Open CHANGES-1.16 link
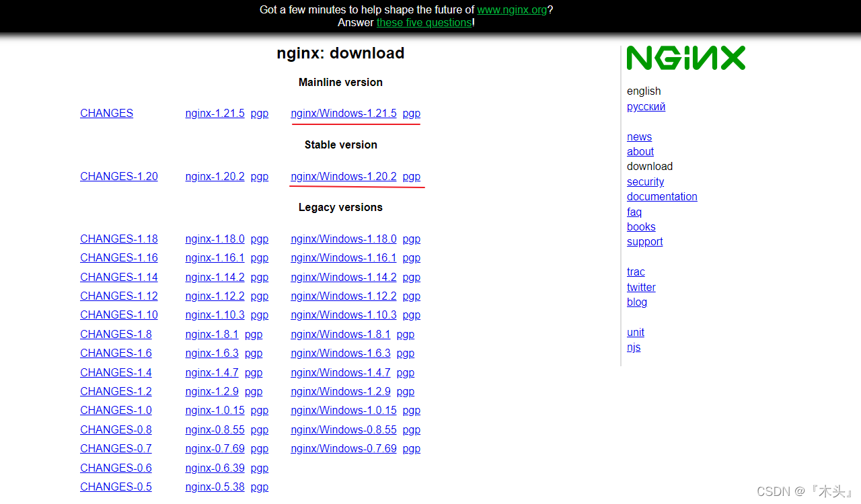 (x=119, y=257)
